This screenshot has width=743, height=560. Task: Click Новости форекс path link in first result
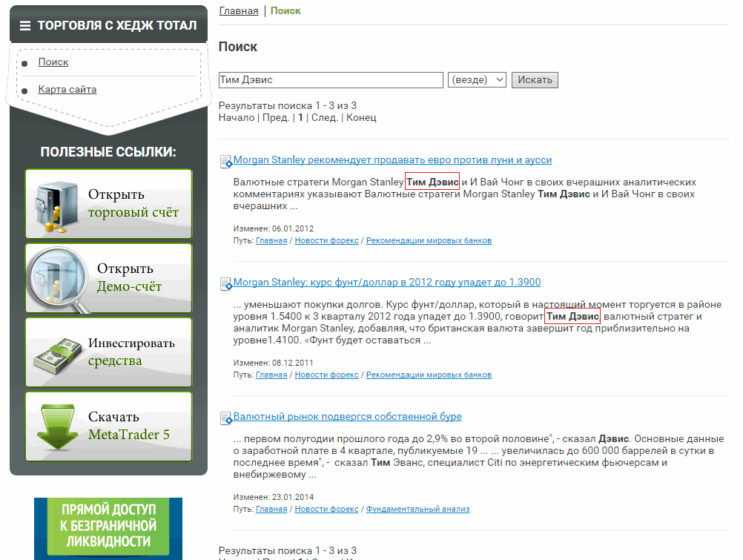tap(326, 240)
